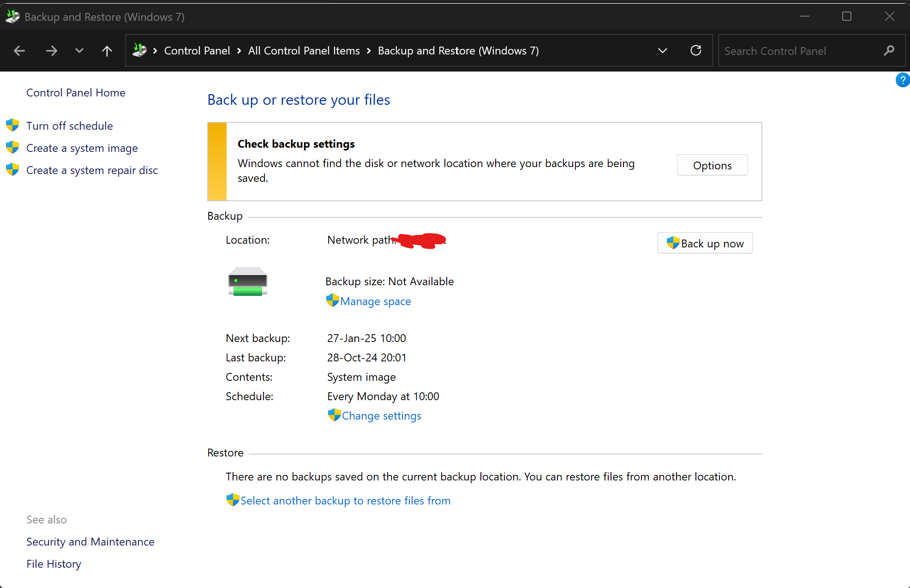Screen dimensions: 910x588
Task: Click shield icon beside system repair disc
Action: (x=12, y=169)
